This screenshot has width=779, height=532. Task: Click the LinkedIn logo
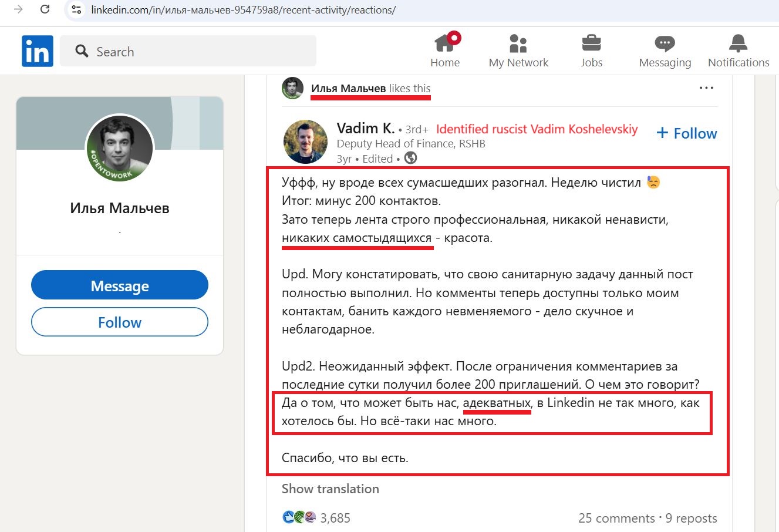[37, 50]
